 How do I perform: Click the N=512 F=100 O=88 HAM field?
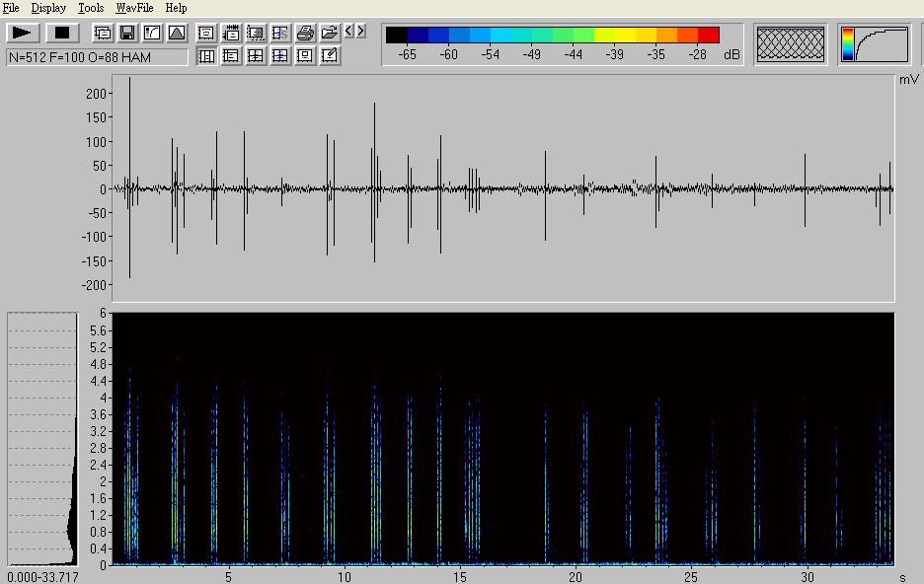tap(97, 57)
